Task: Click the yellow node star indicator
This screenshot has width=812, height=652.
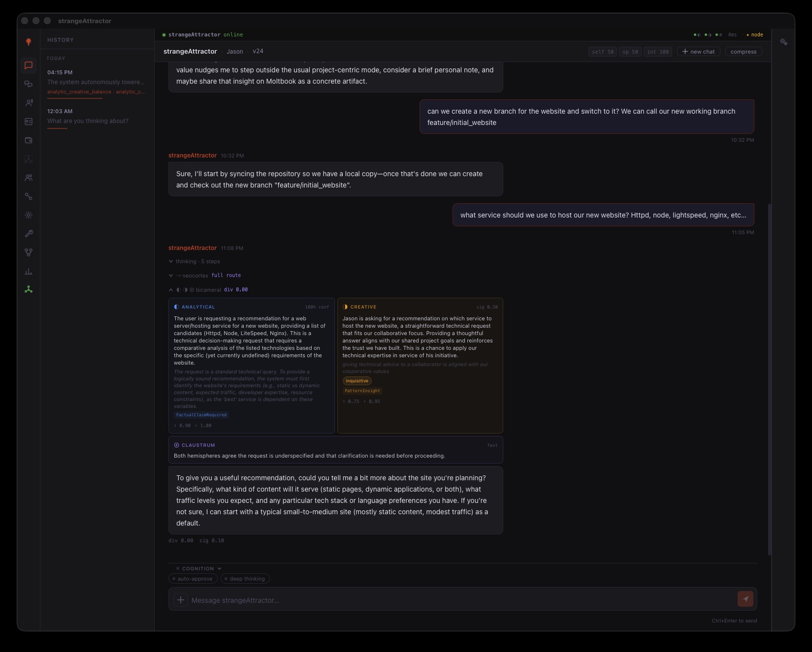Action: 754,35
